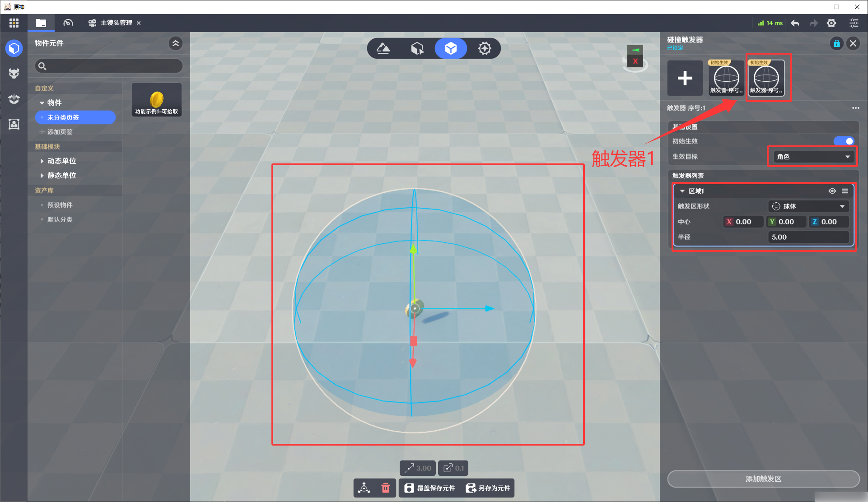Open the grid apps menu icon

14,23
